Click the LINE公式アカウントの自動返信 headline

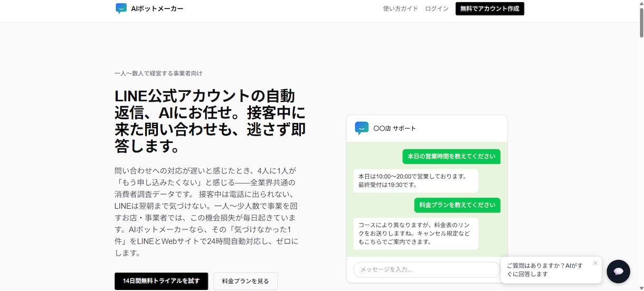click(210, 121)
